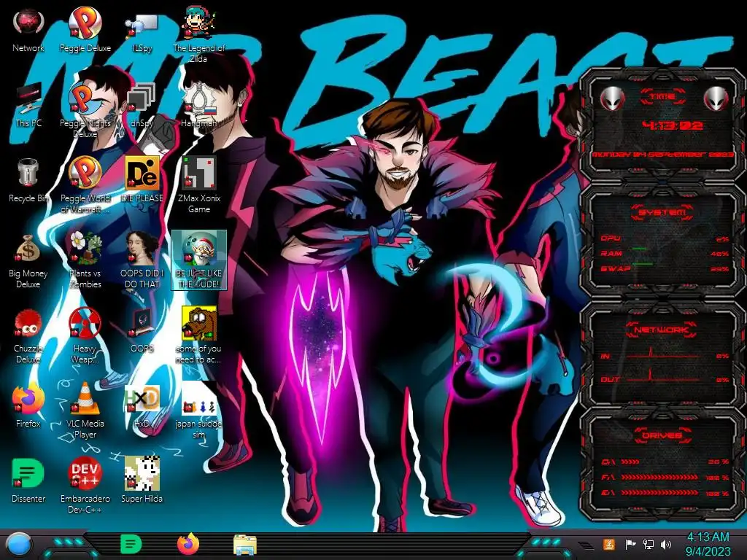Open the Network desktop icon
Image resolution: width=747 pixels, height=560 pixels.
28,30
